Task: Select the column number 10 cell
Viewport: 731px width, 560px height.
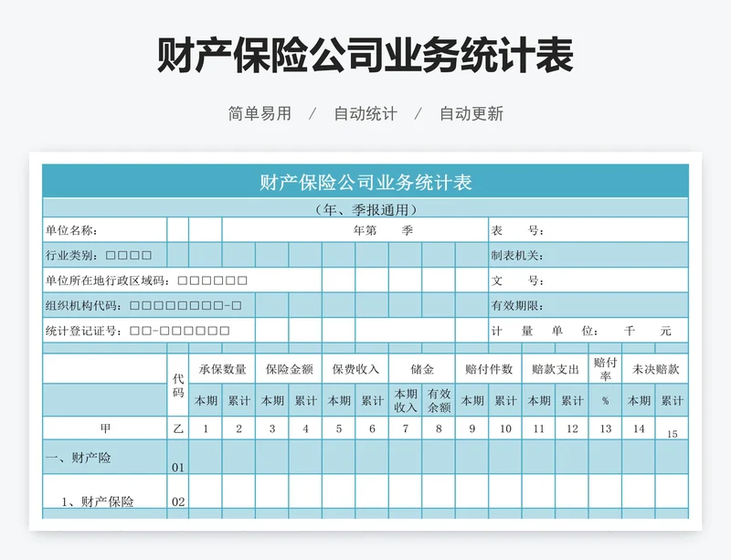Action: point(505,428)
